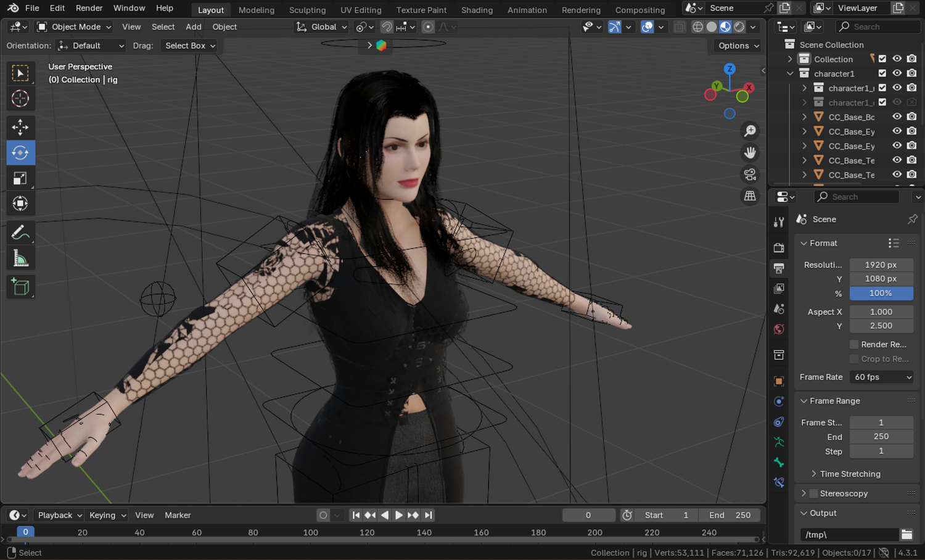Screen dimensions: 925x560
Task: Activate the 3D Cursor tool
Action: point(20,99)
